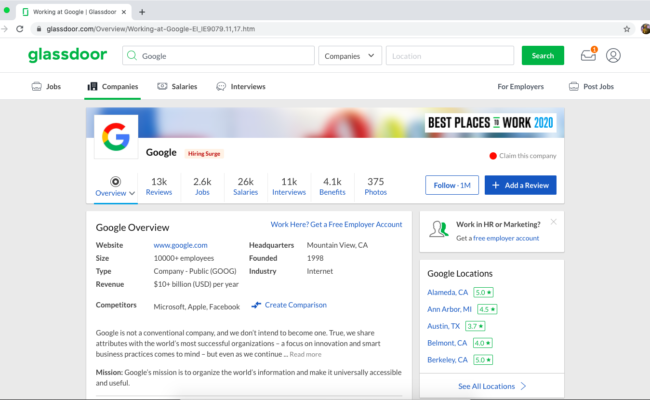Open the Companies search type dropdown
650x400 pixels.
click(x=349, y=56)
